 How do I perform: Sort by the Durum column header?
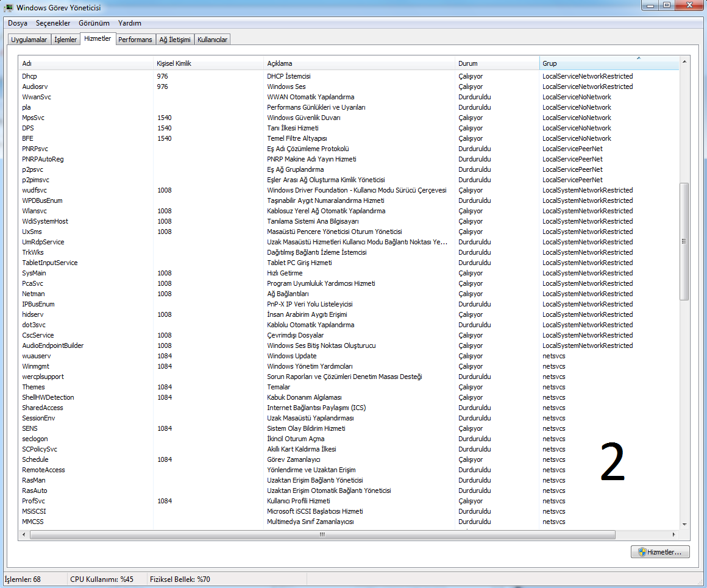[497, 63]
